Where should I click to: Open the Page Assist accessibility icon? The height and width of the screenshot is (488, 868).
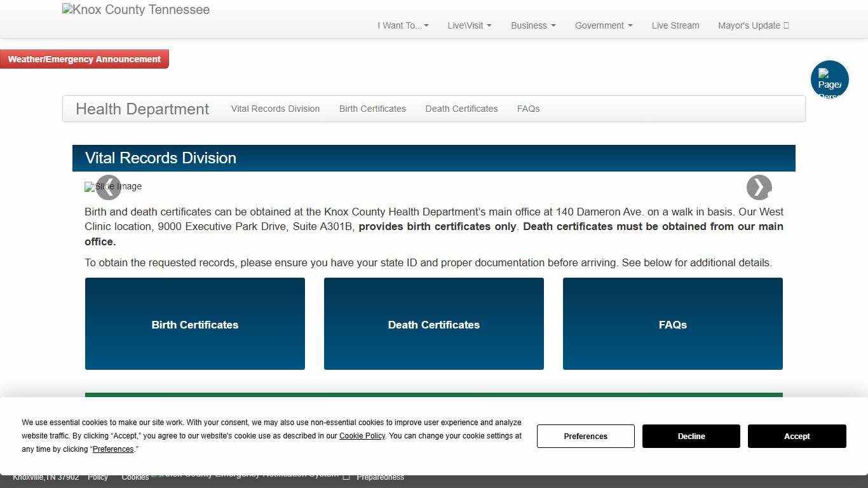point(829,79)
